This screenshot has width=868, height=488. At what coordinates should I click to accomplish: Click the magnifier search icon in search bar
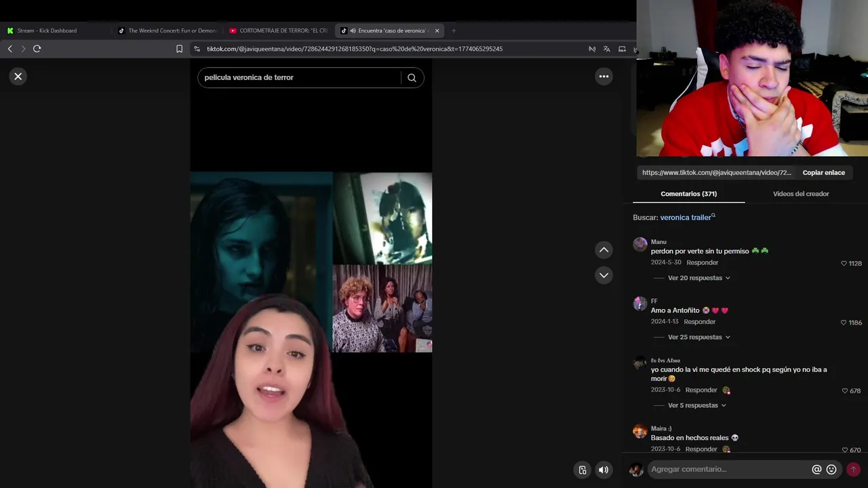412,77
